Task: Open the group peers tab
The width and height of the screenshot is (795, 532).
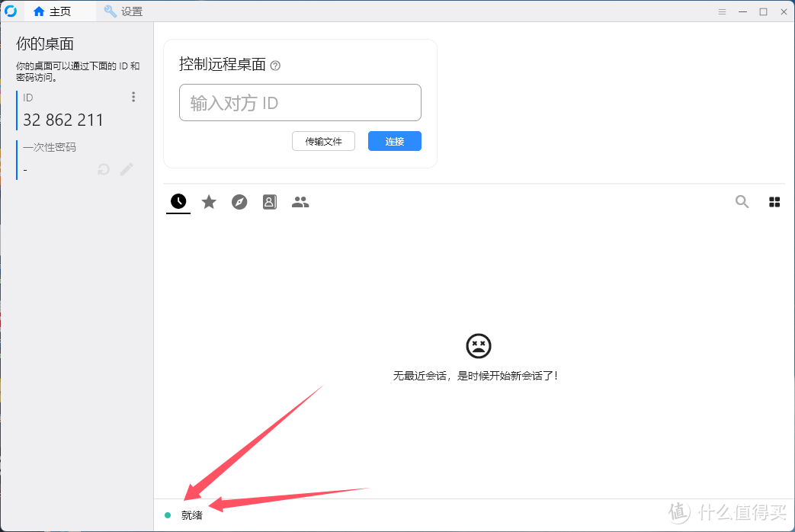Action: (x=300, y=201)
